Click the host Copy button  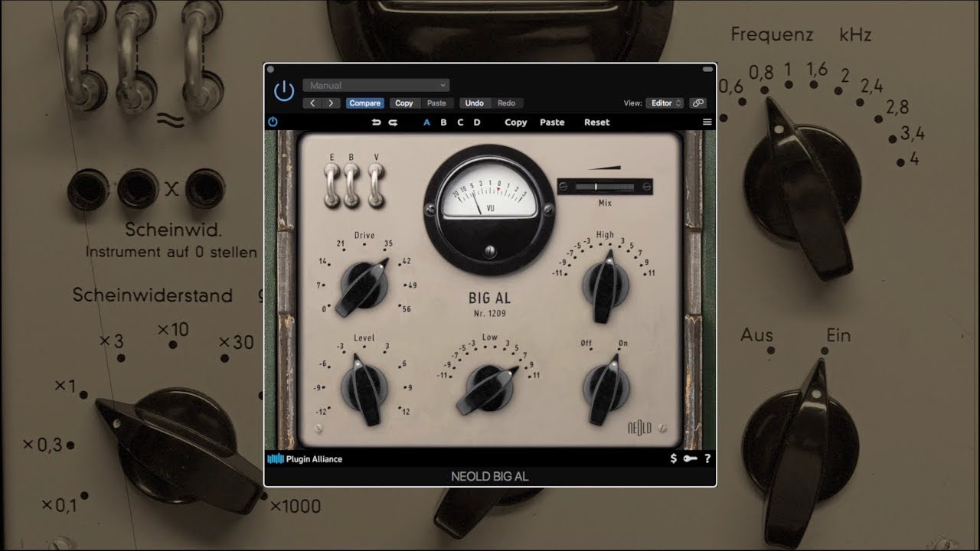point(404,103)
